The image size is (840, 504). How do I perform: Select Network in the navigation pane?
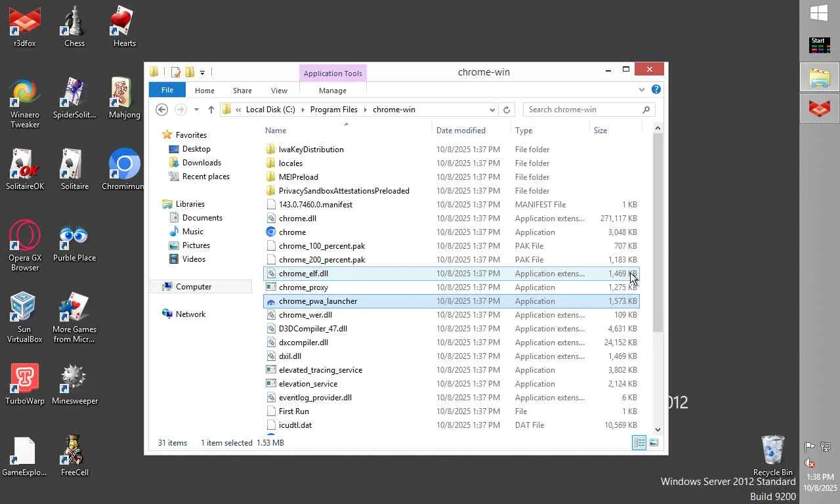coord(190,314)
